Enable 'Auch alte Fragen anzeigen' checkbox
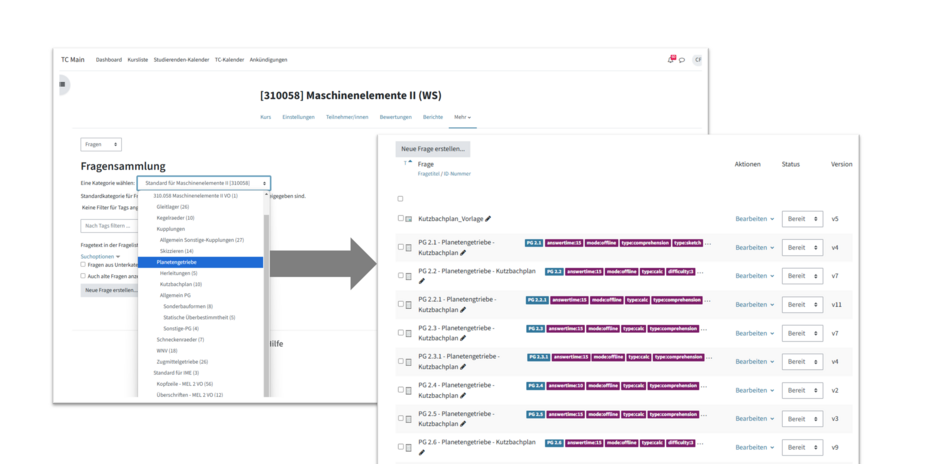The height and width of the screenshot is (464, 928). tap(83, 276)
